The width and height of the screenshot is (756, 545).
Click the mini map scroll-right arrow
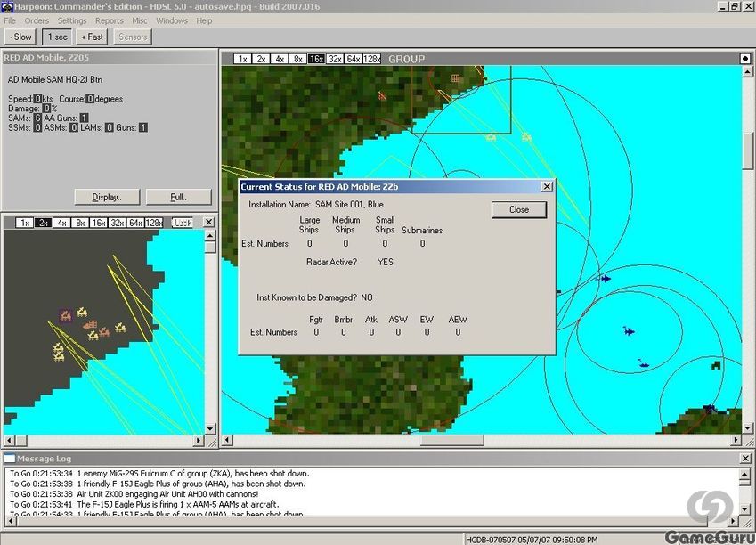[199, 440]
